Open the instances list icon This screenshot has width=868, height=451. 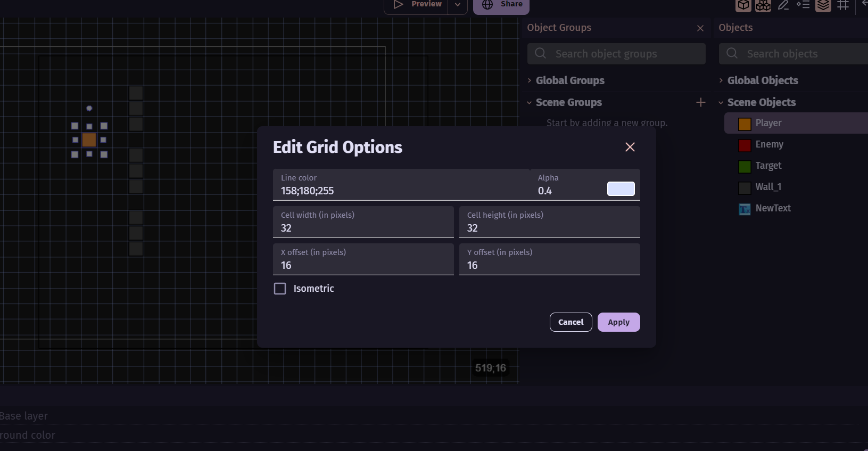(x=803, y=5)
